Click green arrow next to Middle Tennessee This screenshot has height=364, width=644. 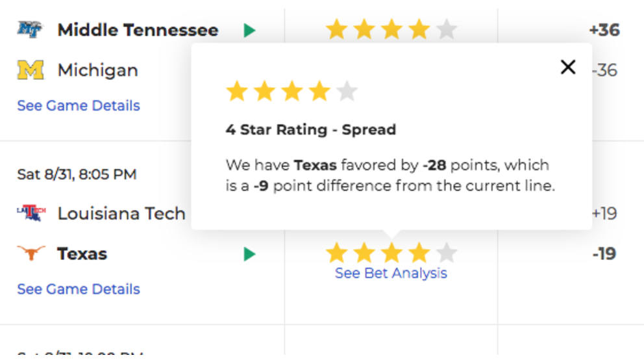(249, 30)
